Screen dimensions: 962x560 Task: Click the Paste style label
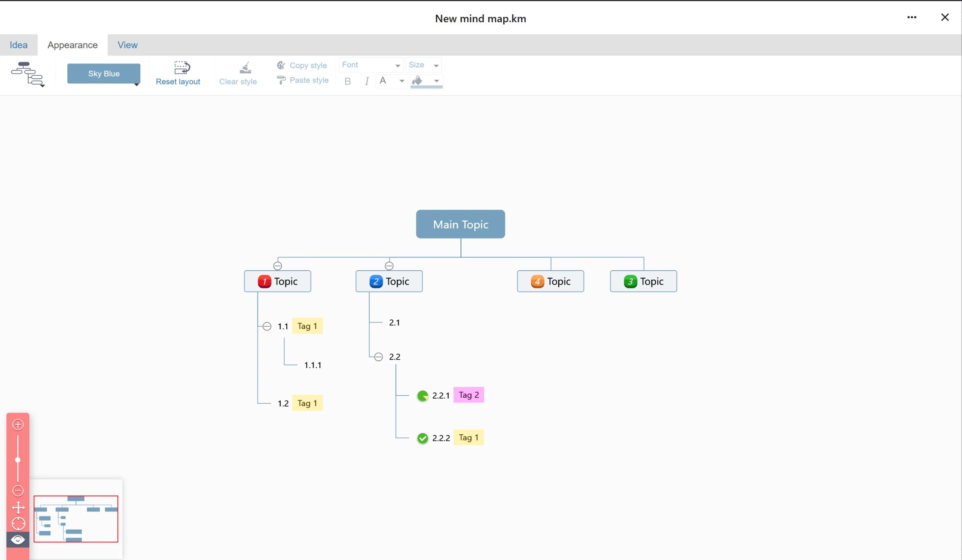(309, 80)
